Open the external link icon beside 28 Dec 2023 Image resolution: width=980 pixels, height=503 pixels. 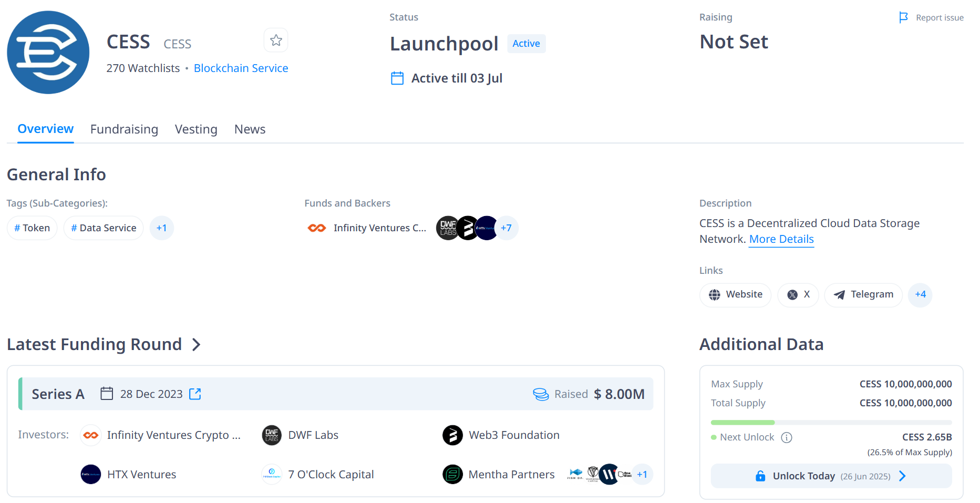(195, 394)
